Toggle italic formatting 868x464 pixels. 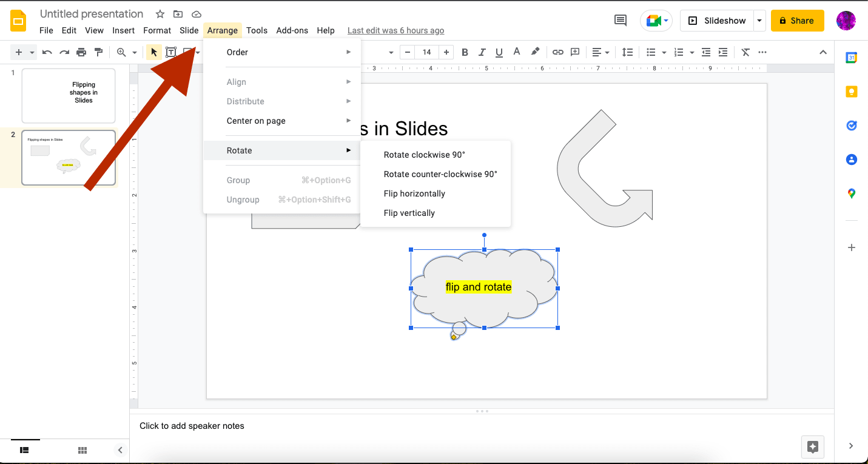[x=482, y=52]
